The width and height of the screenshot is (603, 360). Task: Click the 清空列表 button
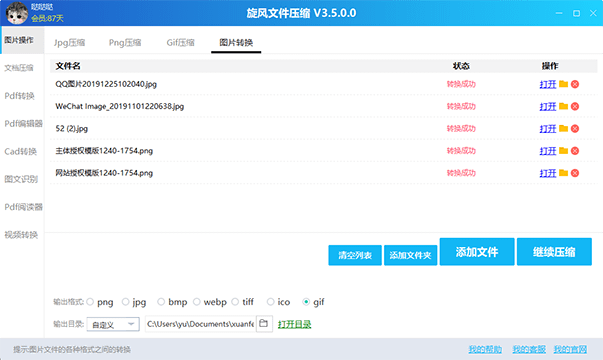(x=355, y=255)
